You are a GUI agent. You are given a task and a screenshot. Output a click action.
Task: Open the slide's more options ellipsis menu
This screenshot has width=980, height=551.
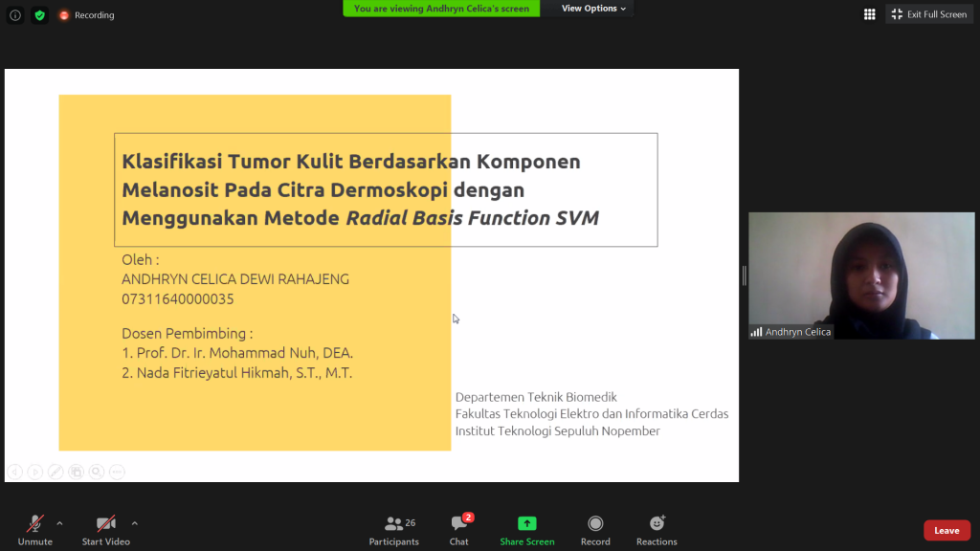click(x=116, y=472)
